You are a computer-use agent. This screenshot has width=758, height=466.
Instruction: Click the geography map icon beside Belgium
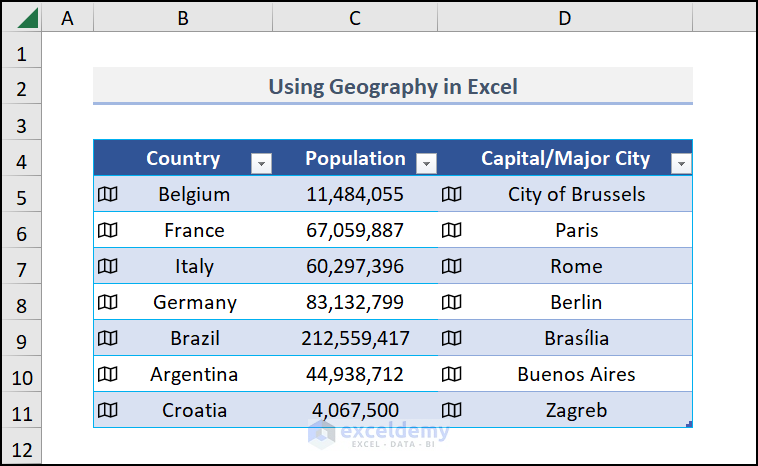click(107, 194)
